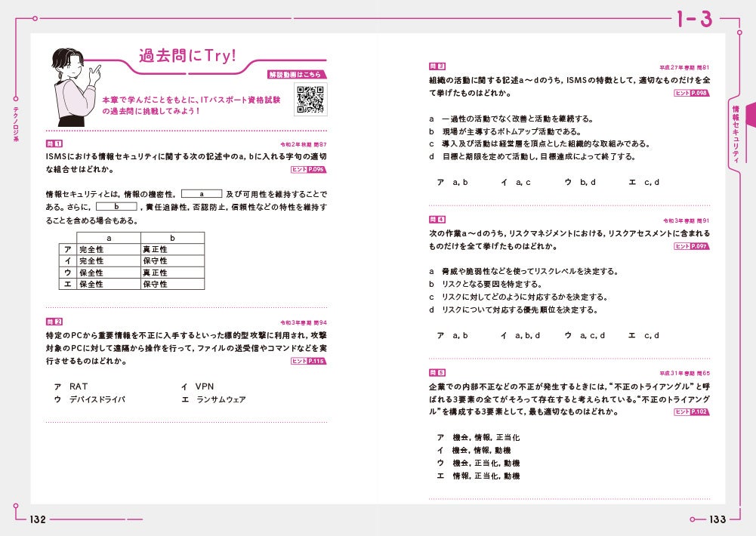This screenshot has width=756, height=536.
Task: Click the 問3 number badge
Action: (x=437, y=66)
